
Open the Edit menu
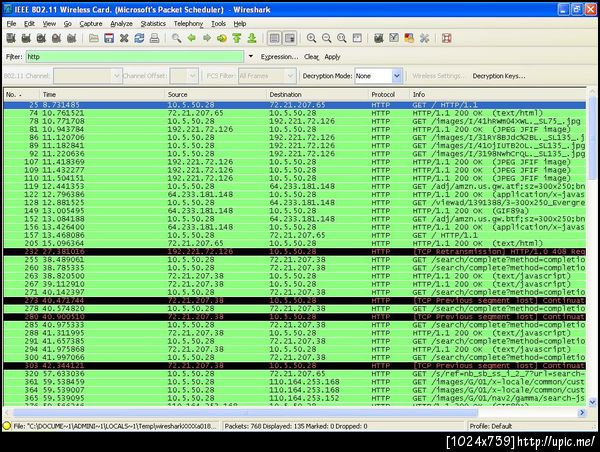(x=29, y=24)
